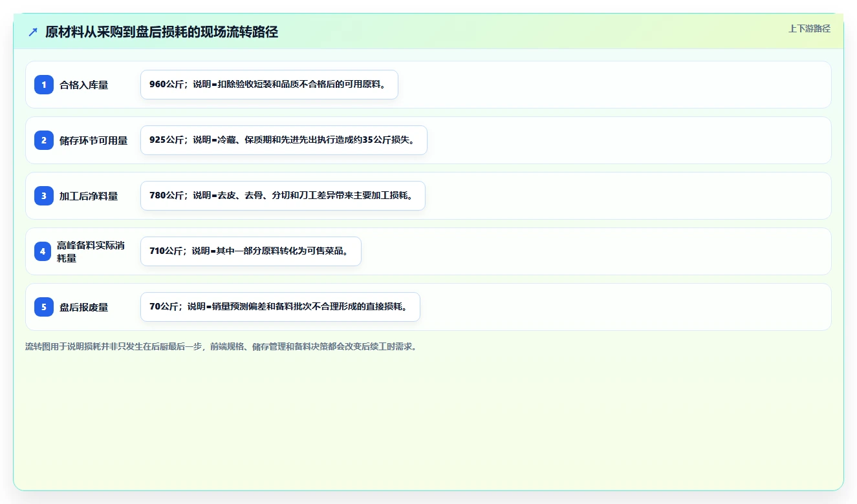The height and width of the screenshot is (504, 857).
Task: Click the 上下游路径 label in header
Action: (x=809, y=28)
